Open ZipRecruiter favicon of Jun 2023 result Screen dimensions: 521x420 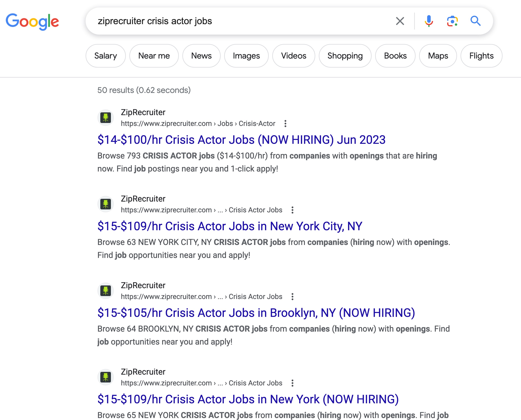click(x=106, y=118)
